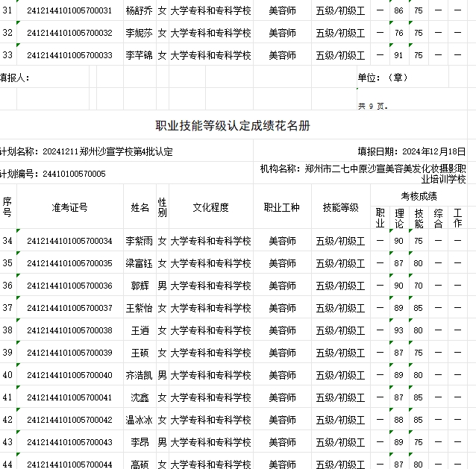476x469 pixels.
Task: Click exam number 2412144101005700036
Action: (x=69, y=286)
